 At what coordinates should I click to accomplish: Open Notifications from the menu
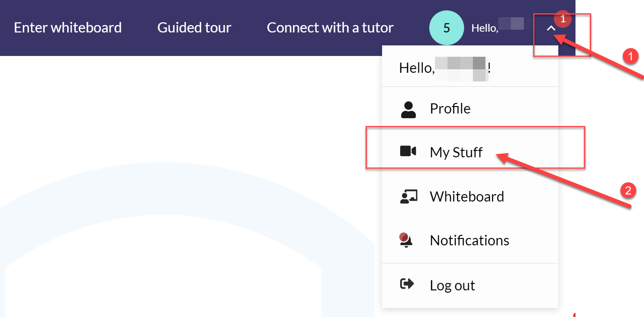pos(470,240)
